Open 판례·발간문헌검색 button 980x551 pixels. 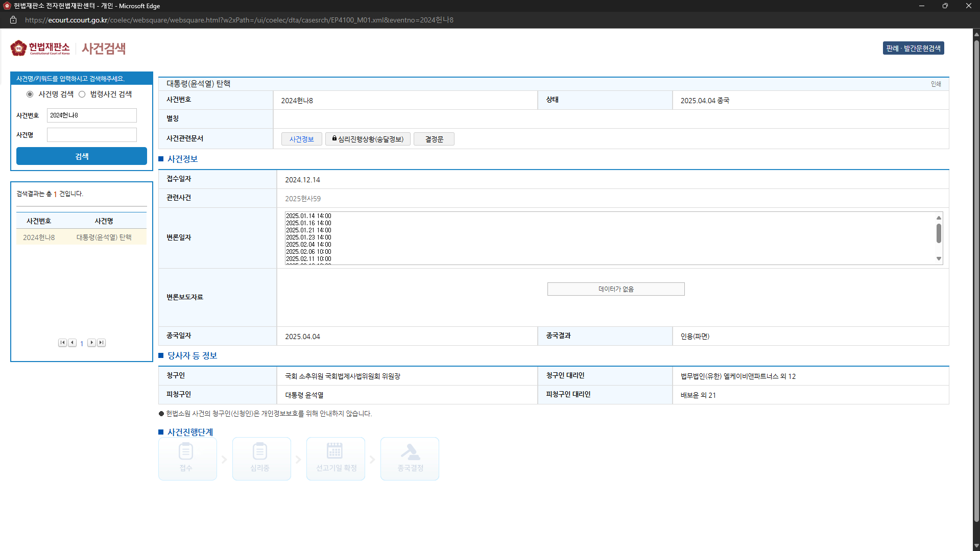click(913, 49)
